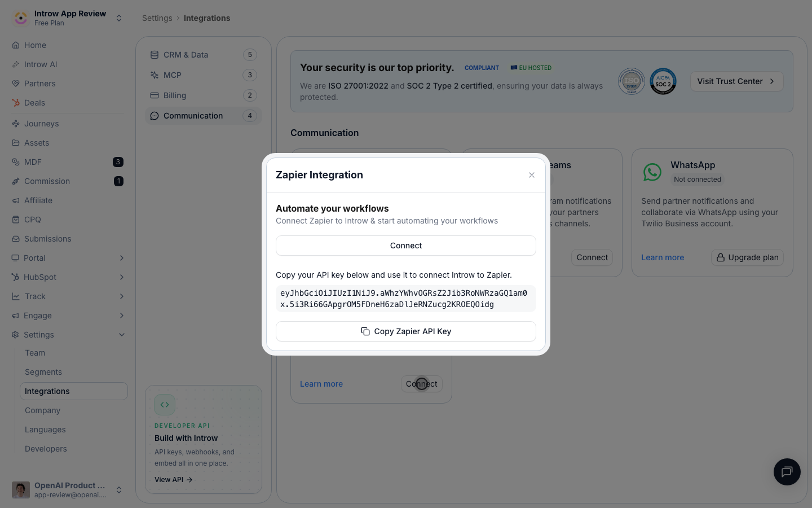Click the MDF count badge 3
Viewport: 812px width, 508px height.
[x=118, y=162]
